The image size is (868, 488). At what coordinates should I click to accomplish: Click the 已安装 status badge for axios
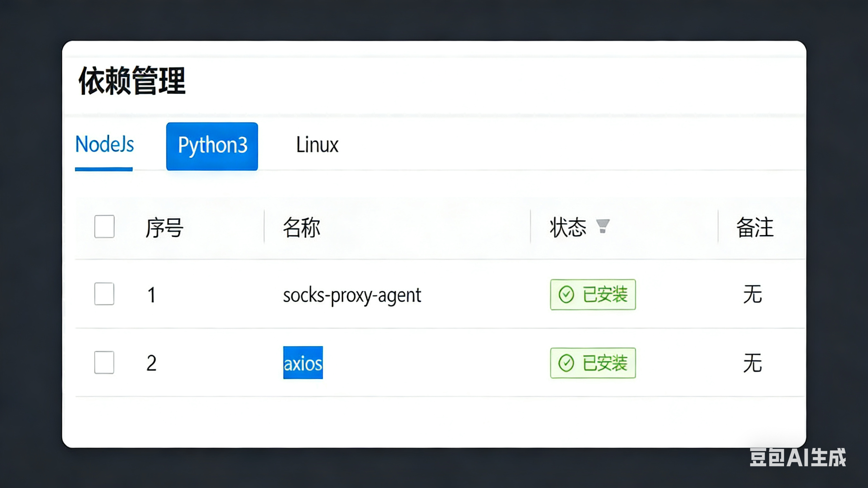coord(593,363)
